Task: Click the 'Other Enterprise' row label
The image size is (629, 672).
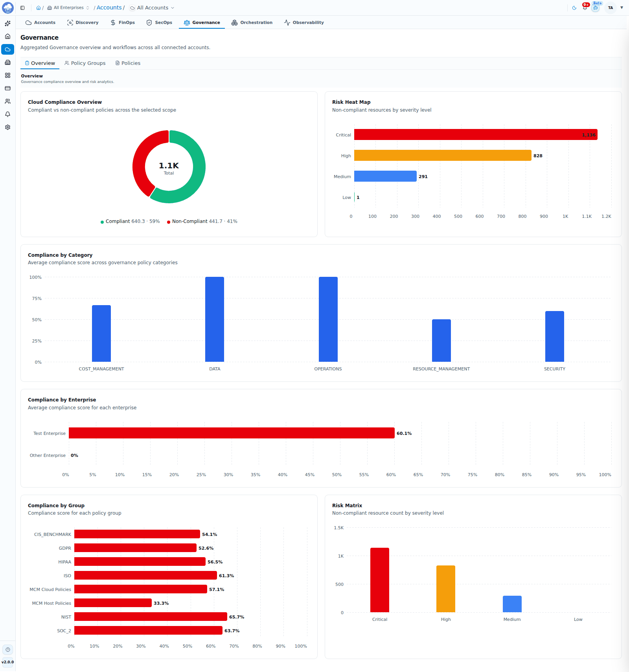Action: (48, 455)
